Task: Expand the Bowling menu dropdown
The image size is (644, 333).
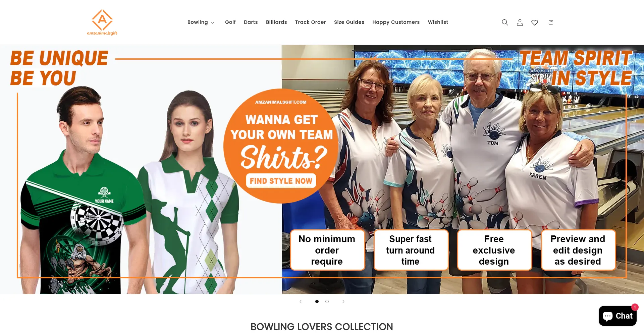Action: tap(201, 22)
